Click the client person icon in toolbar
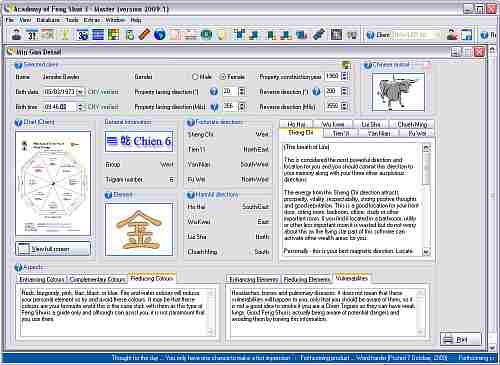 pyautogui.click(x=16, y=34)
